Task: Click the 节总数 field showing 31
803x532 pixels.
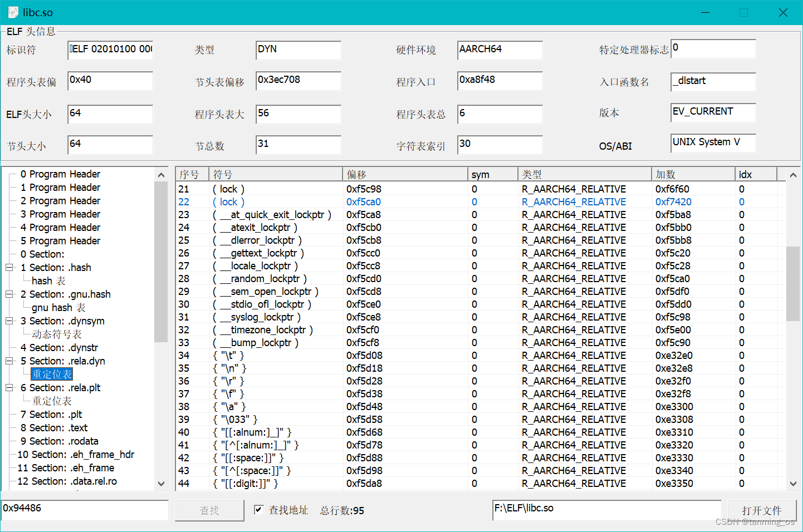Action: 298,145
